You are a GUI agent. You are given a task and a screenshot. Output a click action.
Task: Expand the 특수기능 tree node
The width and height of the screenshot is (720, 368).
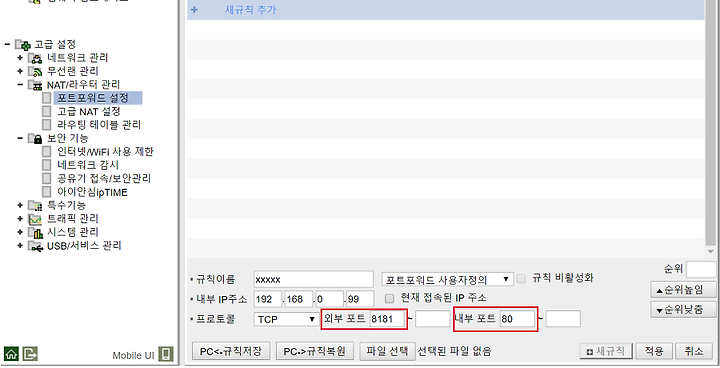[20, 205]
